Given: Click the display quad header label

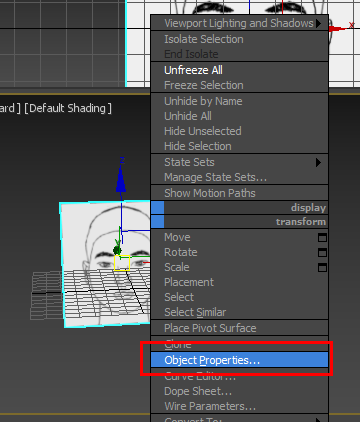Looking at the screenshot, I should click(x=308, y=208).
